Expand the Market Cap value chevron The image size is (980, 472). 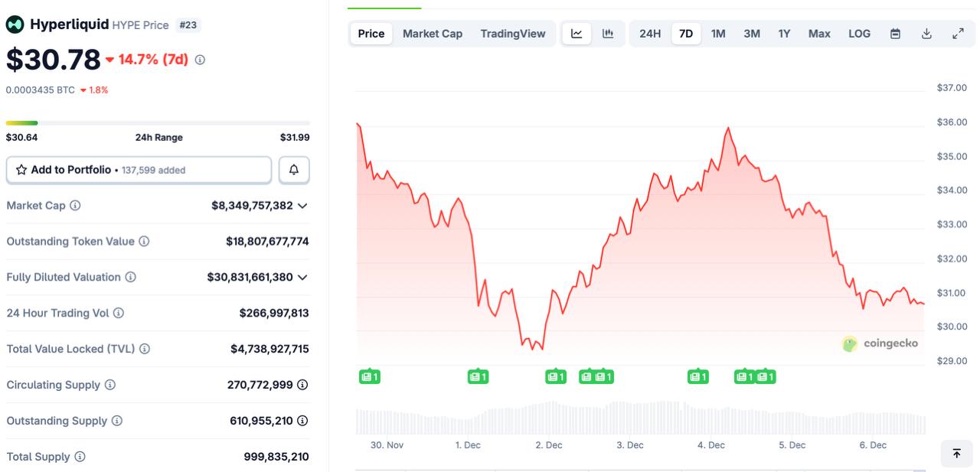[302, 206]
